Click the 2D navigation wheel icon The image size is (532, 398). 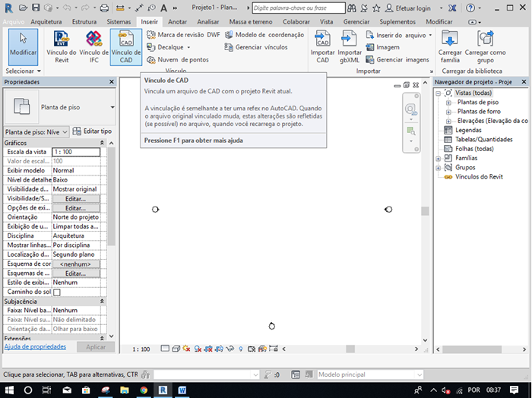click(x=411, y=109)
